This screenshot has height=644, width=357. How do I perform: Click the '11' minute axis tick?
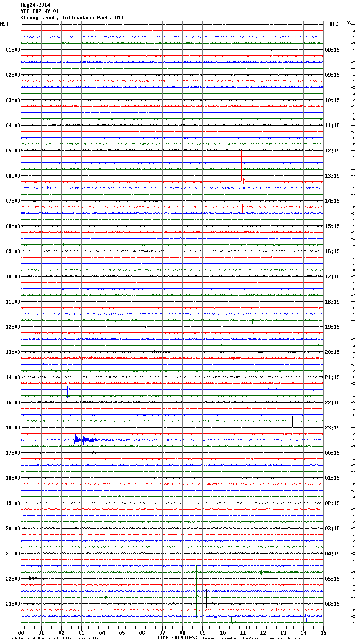[x=243, y=633]
